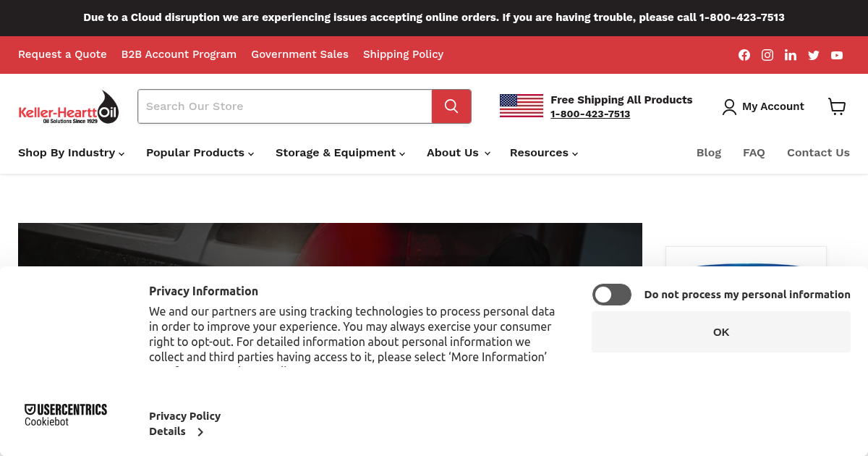Image resolution: width=868 pixels, height=456 pixels.
Task: Open the Shipping Policy link
Action: click(x=403, y=54)
